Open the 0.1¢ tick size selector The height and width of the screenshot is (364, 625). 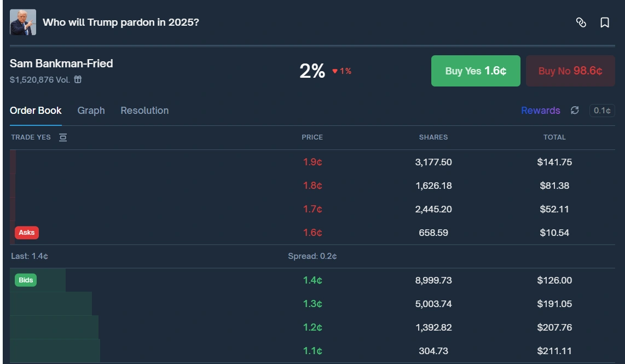602,111
